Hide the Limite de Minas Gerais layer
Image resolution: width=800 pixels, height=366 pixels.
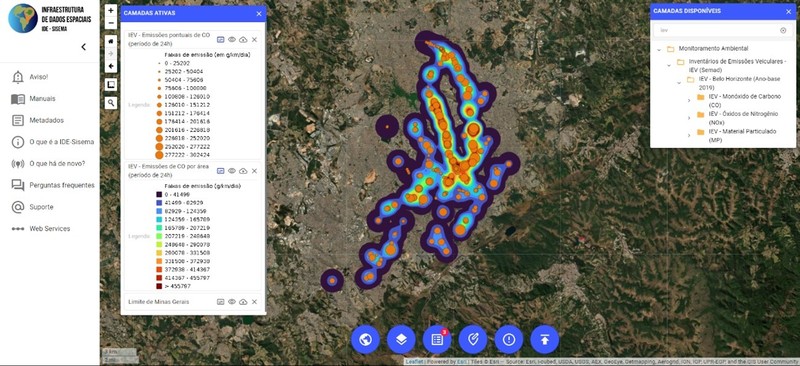tap(232, 302)
